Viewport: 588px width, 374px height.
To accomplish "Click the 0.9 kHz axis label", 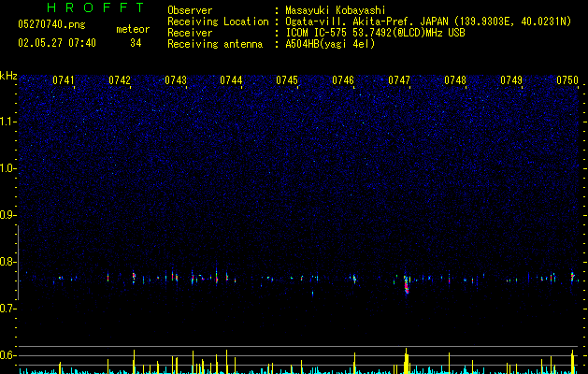I will pyautogui.click(x=8, y=215).
